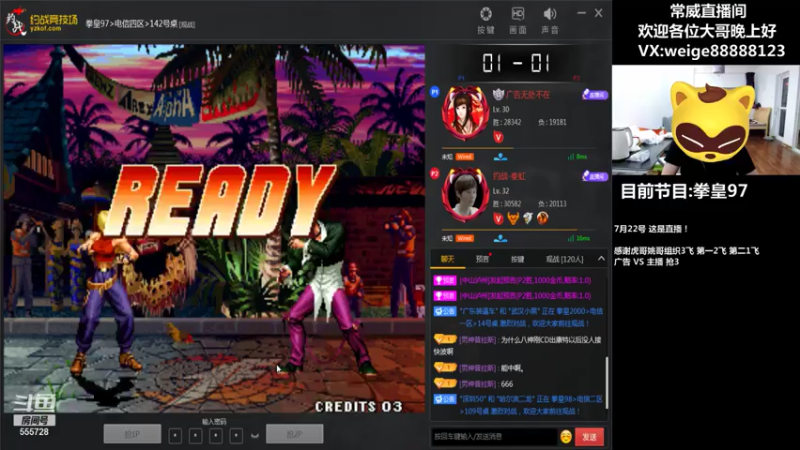Click the yzkof.com logo at top left

point(42,22)
